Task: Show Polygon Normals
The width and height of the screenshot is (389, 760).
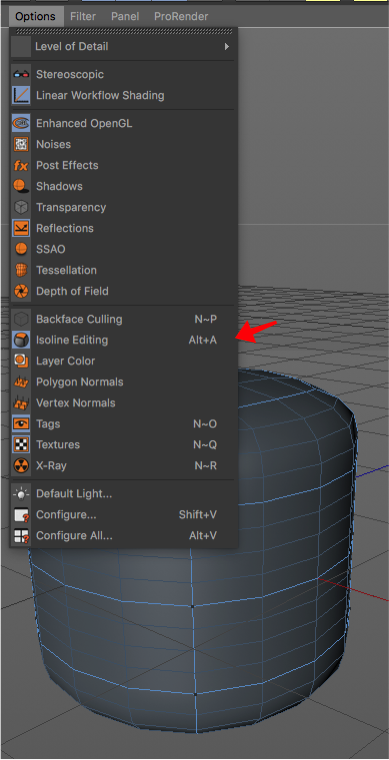Action: click(x=124, y=382)
